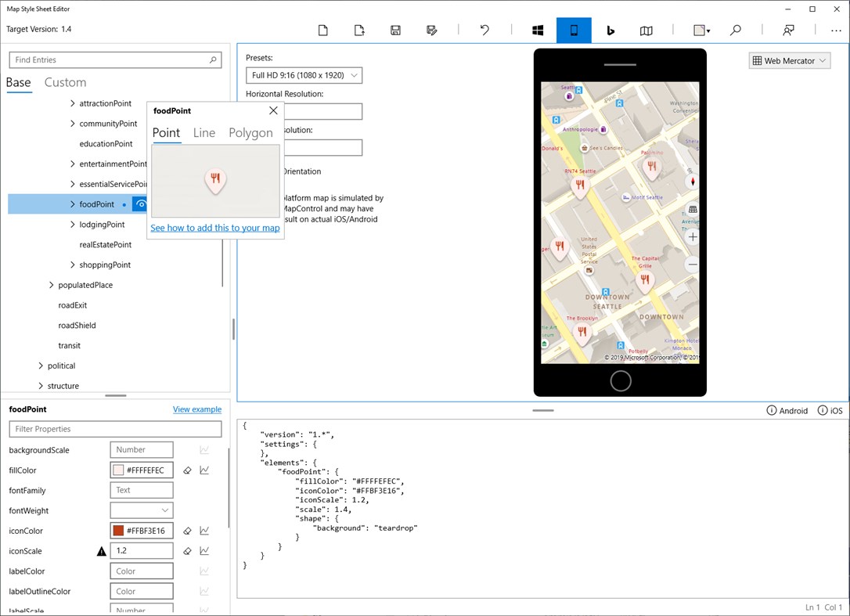This screenshot has height=616, width=850.
Task: Select the transit entry
Action: [70, 345]
